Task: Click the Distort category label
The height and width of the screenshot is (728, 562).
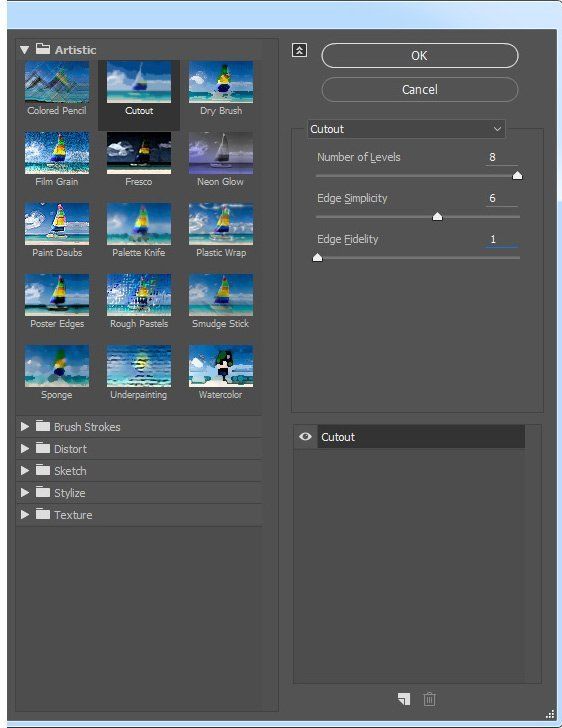Action: click(70, 448)
